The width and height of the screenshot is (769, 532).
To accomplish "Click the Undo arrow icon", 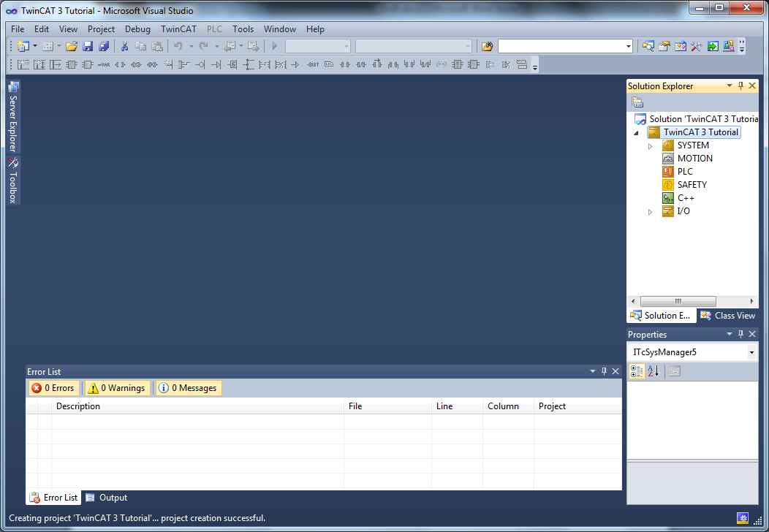I will (178, 46).
